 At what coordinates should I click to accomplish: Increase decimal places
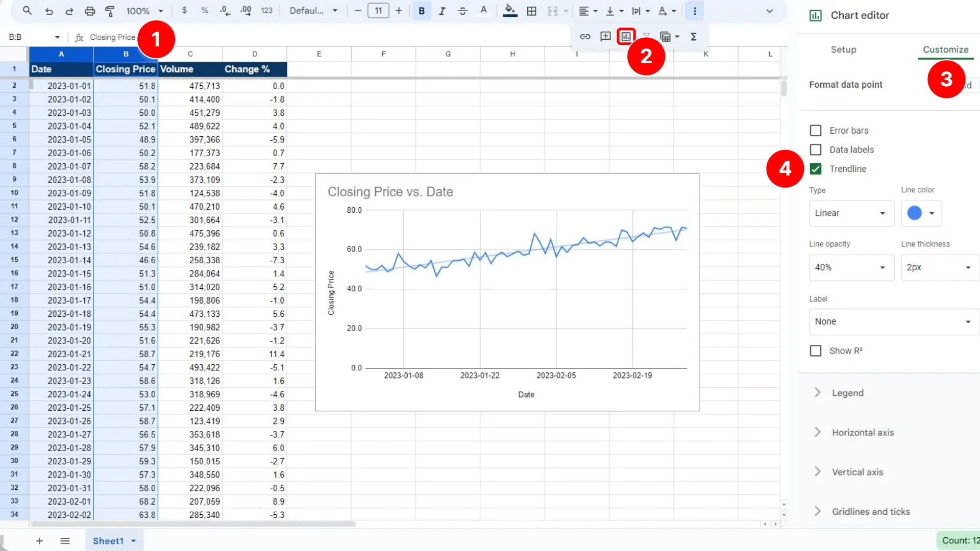(x=246, y=10)
